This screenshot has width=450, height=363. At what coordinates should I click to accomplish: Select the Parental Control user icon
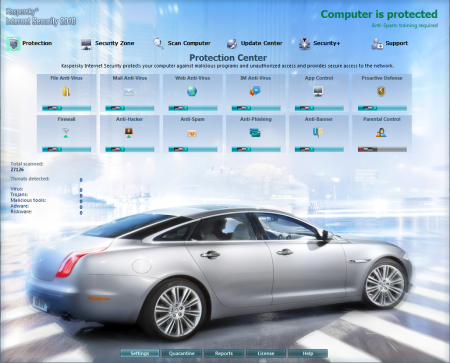[381, 133]
